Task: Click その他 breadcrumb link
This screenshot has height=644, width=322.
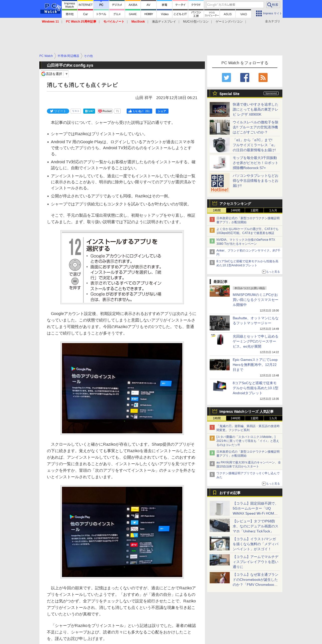Action: 88,56
